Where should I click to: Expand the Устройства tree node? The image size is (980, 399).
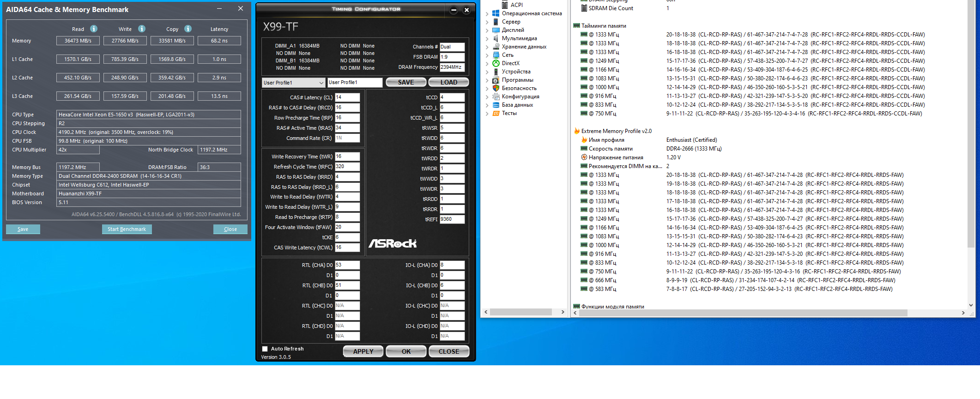coord(487,72)
